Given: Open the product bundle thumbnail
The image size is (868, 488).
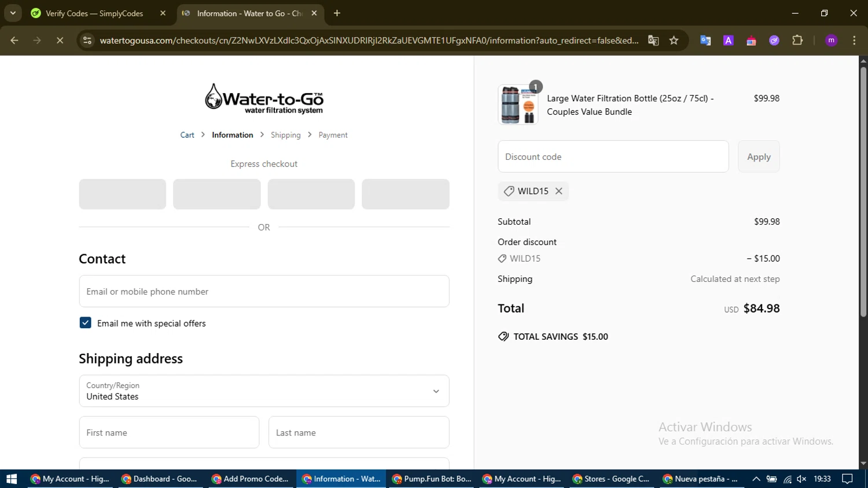Looking at the screenshot, I should click(x=518, y=105).
